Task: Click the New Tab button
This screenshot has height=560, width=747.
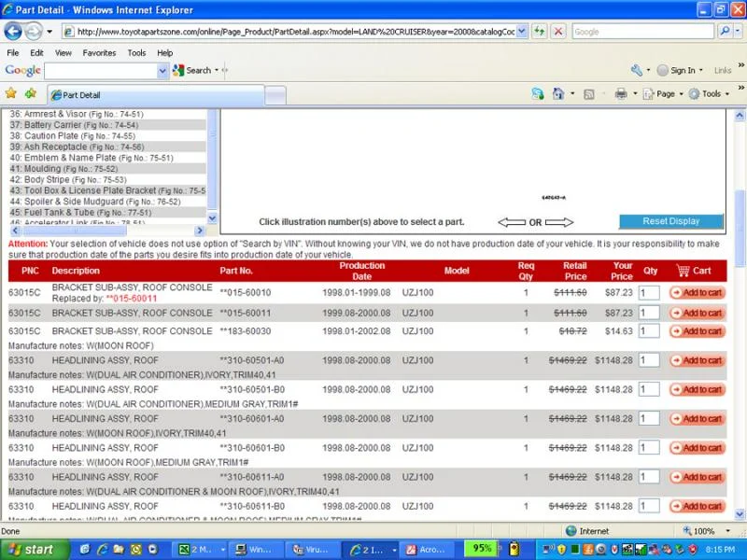Action: point(275,96)
